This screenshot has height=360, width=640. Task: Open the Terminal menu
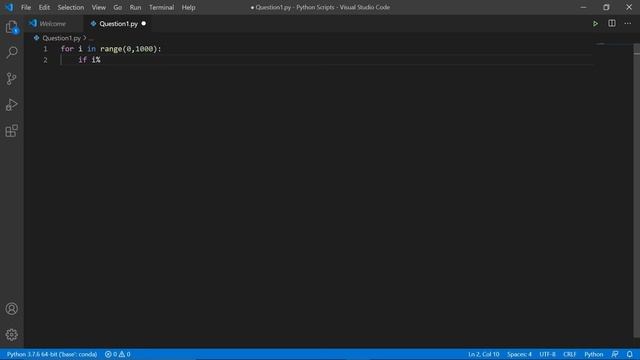(x=161, y=7)
